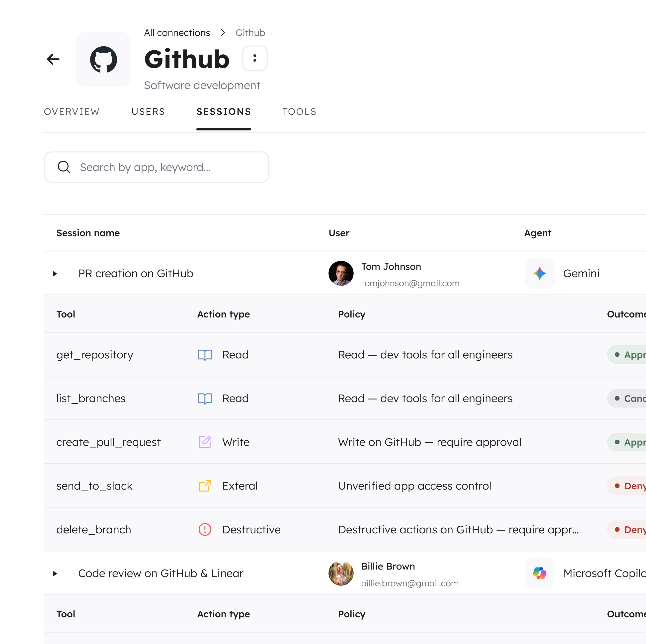Click the get_repository tool name
The height and width of the screenshot is (644, 646).
[95, 355]
